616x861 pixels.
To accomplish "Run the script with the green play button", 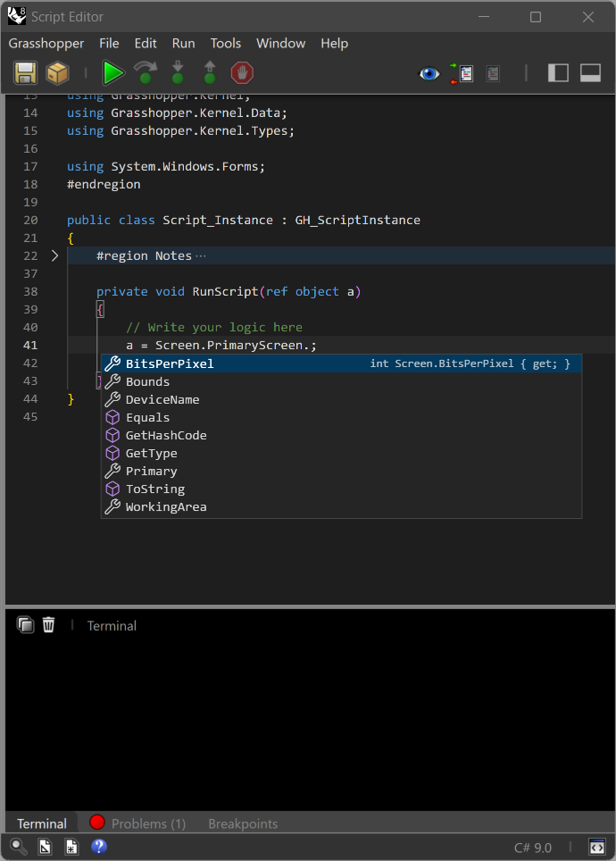I will point(112,72).
